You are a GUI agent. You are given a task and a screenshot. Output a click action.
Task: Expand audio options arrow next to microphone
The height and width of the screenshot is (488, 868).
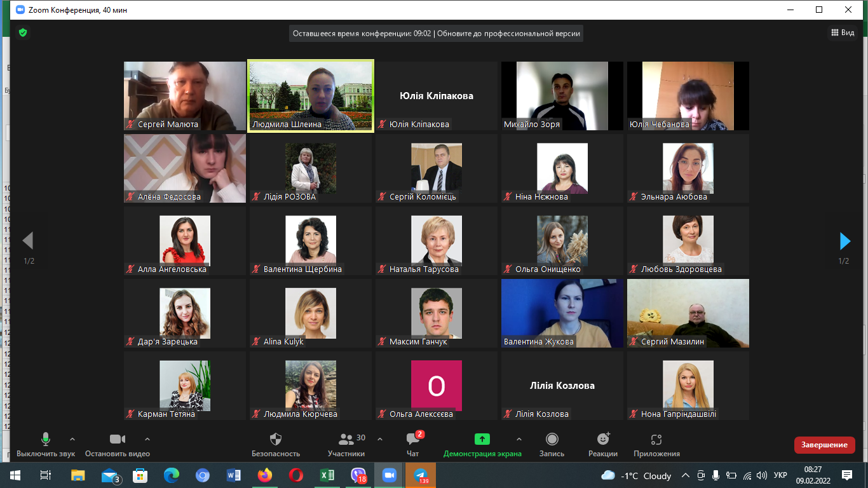72,439
